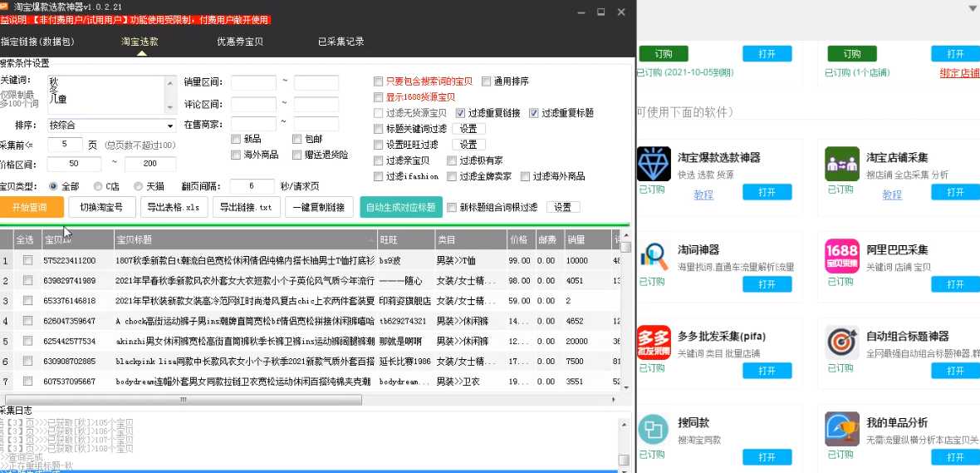Click 翻页间隔 input showing 6
This screenshot has width=980, height=473.
tap(252, 186)
